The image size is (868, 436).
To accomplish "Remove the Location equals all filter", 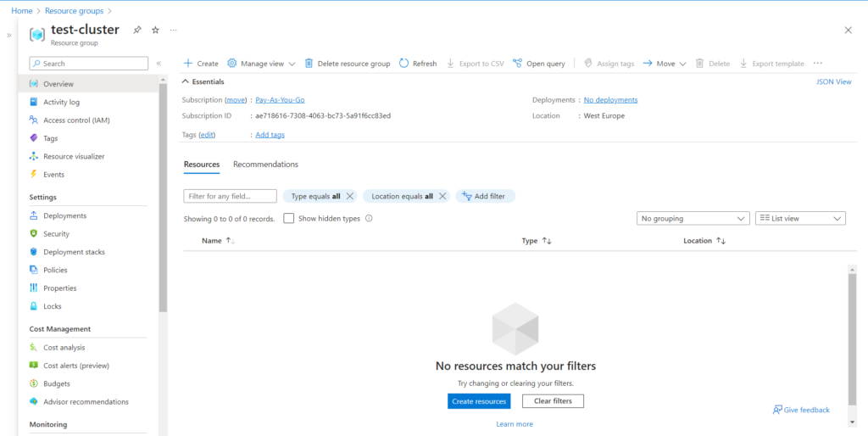I will (442, 196).
